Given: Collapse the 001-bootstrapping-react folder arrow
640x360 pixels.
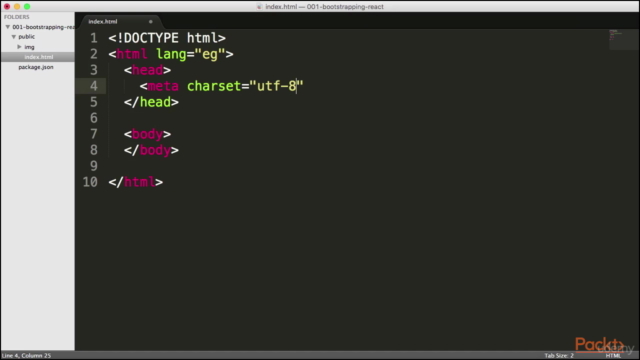Looking at the screenshot, I should [x=7, y=27].
